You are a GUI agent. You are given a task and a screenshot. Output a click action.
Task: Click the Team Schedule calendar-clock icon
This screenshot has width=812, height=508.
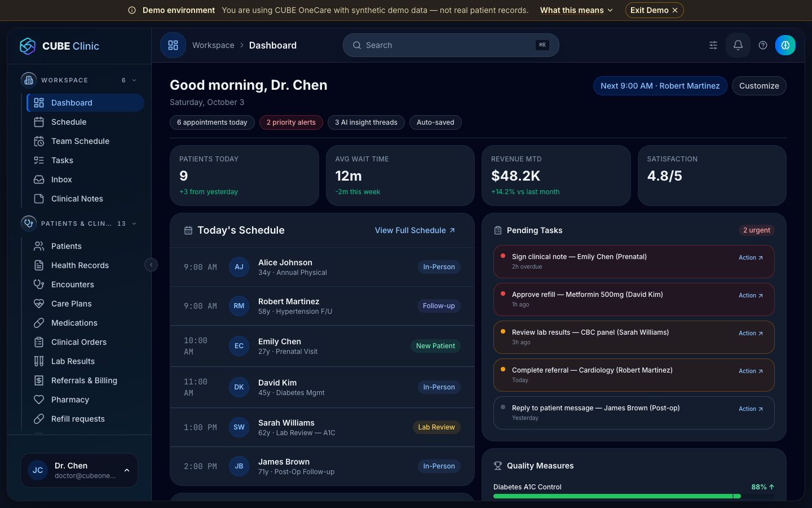[x=39, y=141]
